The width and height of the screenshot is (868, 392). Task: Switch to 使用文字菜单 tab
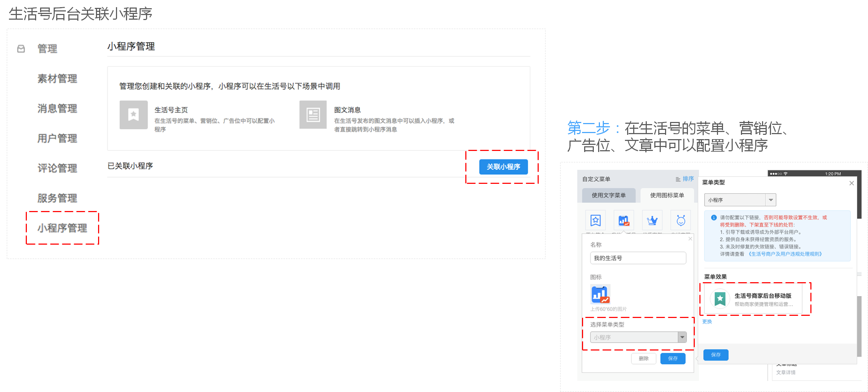pos(608,195)
